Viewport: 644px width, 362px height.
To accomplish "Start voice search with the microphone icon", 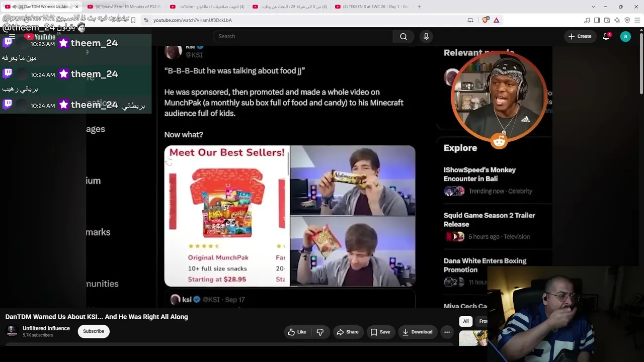I will (426, 36).
